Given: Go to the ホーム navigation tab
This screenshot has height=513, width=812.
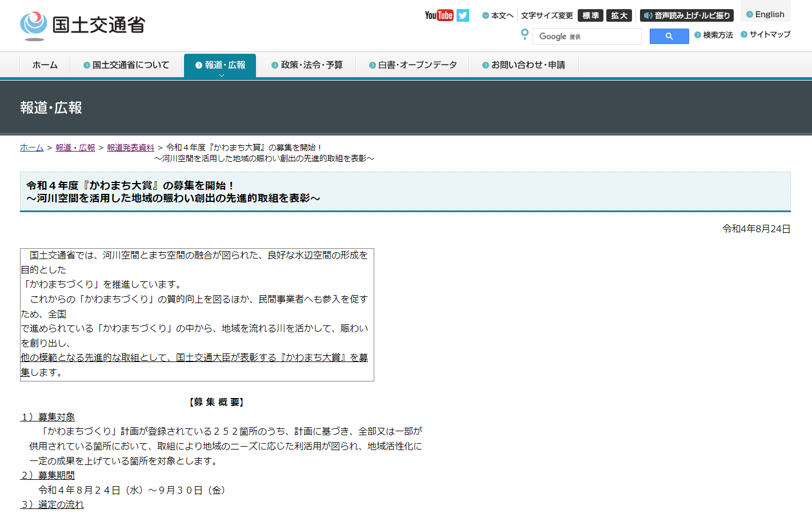Looking at the screenshot, I should click(45, 65).
